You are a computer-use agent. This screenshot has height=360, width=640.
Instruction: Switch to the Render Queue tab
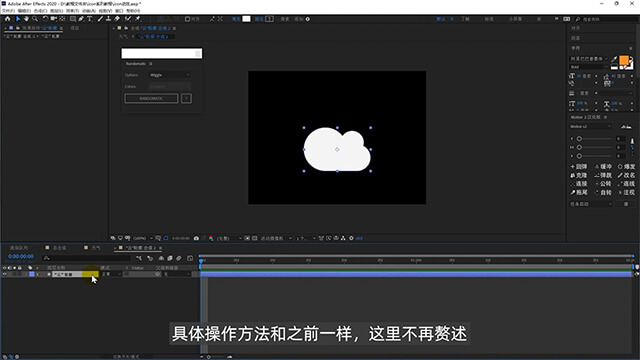[x=19, y=248]
